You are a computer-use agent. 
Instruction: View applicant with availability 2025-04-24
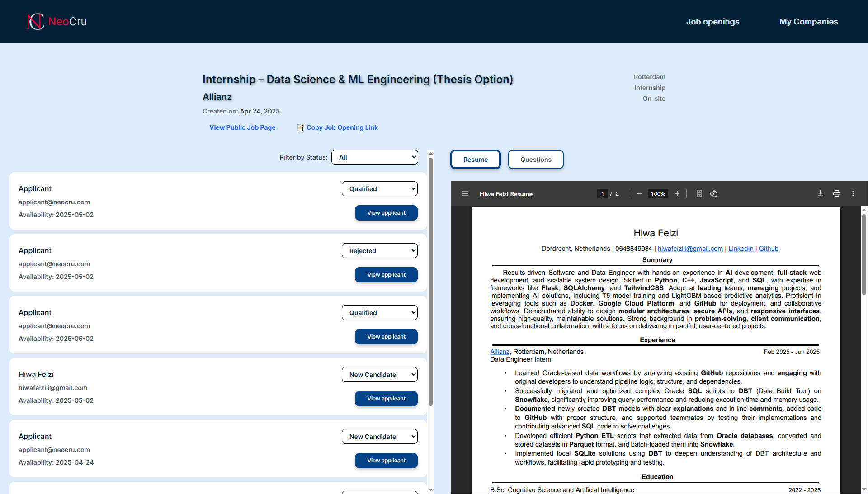(386, 461)
